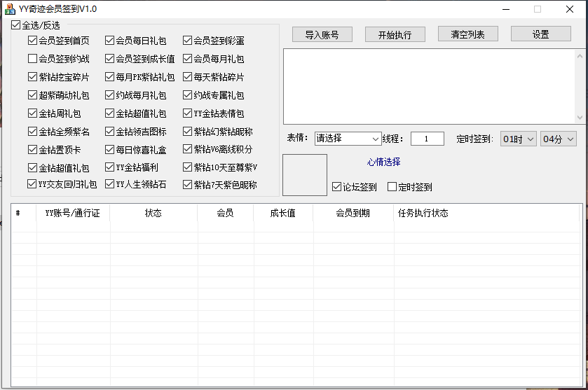The height and width of the screenshot is (390, 588).
Task: Click the 清空列表 button
Action: 467,34
